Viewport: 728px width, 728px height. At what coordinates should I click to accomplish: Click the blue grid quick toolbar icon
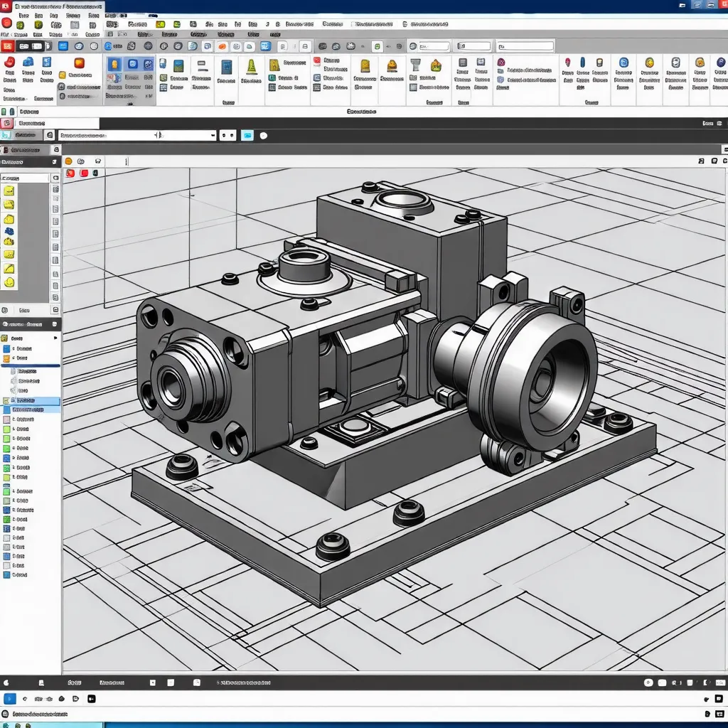point(266,46)
